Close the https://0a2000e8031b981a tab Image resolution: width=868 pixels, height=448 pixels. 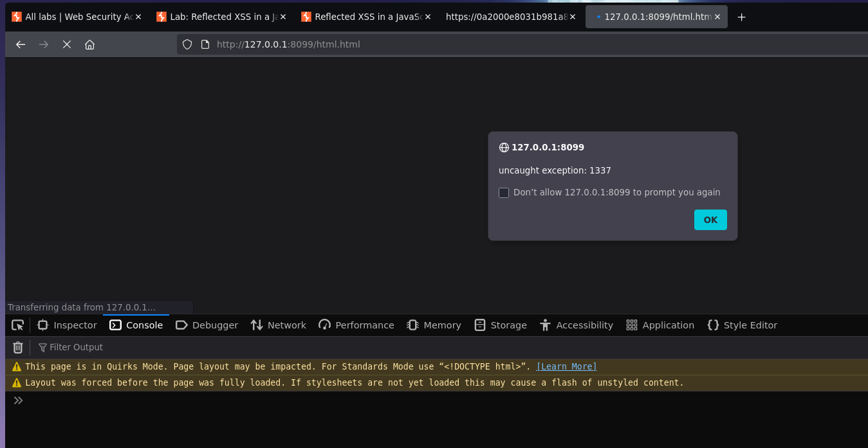pyautogui.click(x=572, y=17)
